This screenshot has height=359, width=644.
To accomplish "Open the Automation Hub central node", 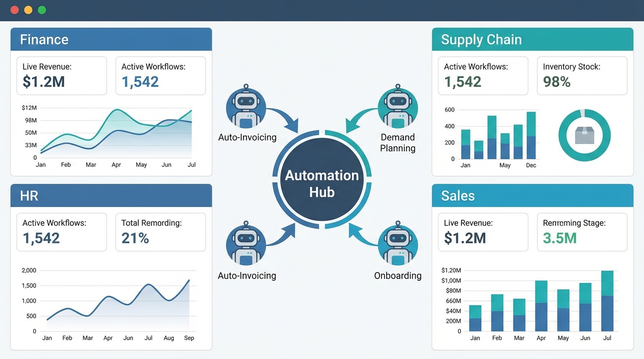I will [321, 183].
